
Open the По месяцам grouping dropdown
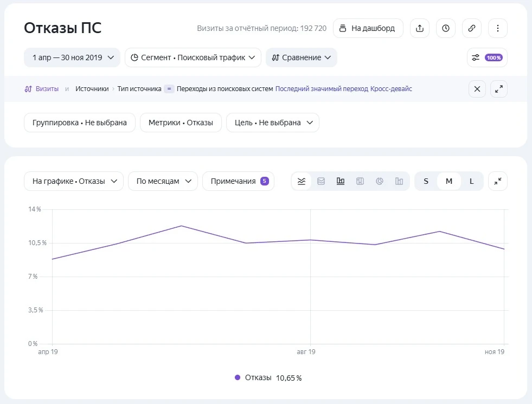[163, 181]
